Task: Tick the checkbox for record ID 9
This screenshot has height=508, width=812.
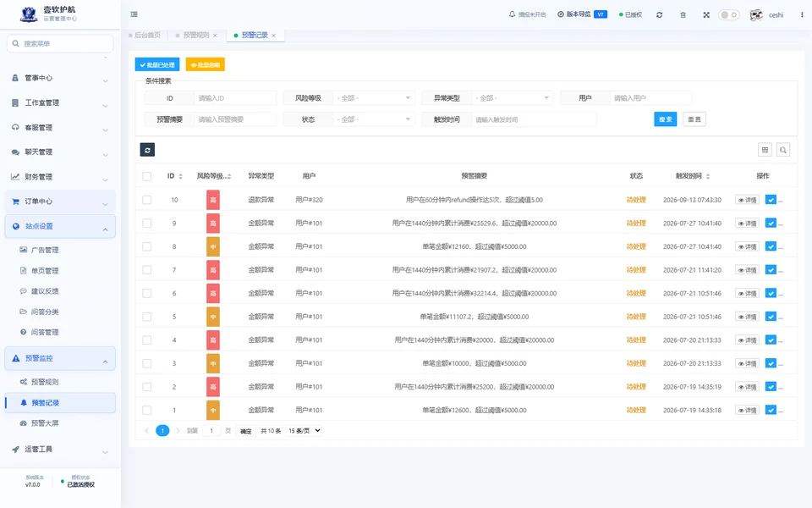Action: tap(147, 223)
